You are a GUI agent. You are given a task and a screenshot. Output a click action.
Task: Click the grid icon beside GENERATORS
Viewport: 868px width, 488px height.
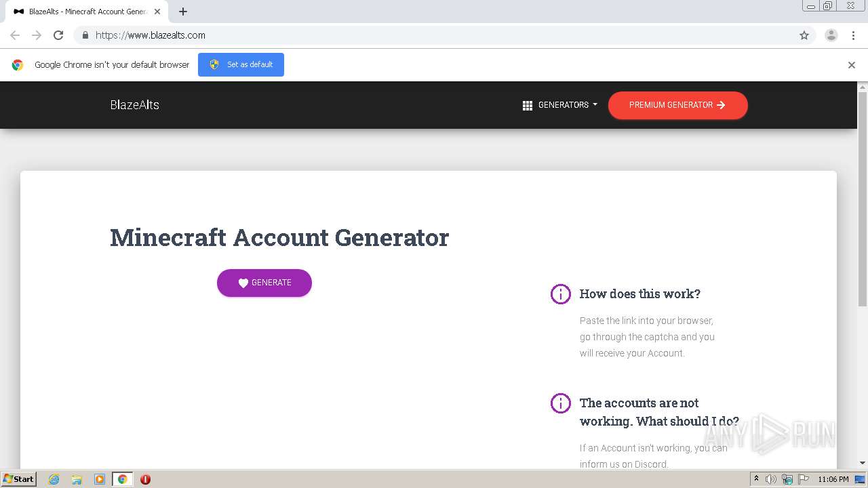click(527, 106)
